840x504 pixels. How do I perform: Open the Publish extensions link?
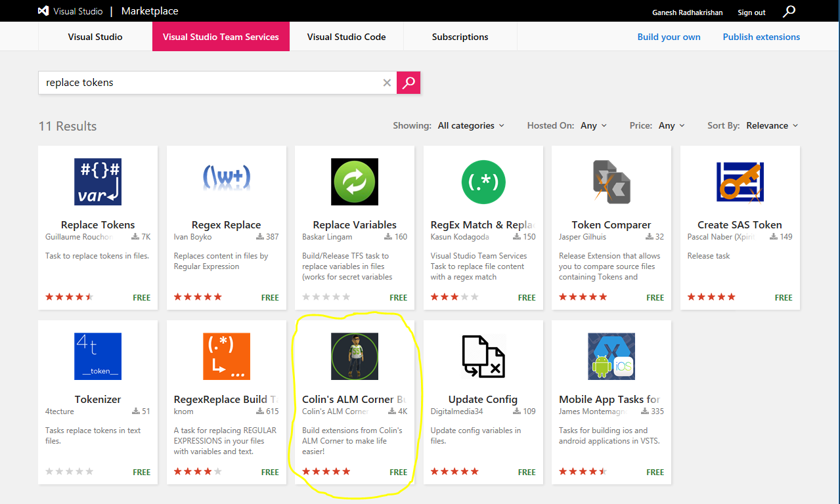coord(761,37)
